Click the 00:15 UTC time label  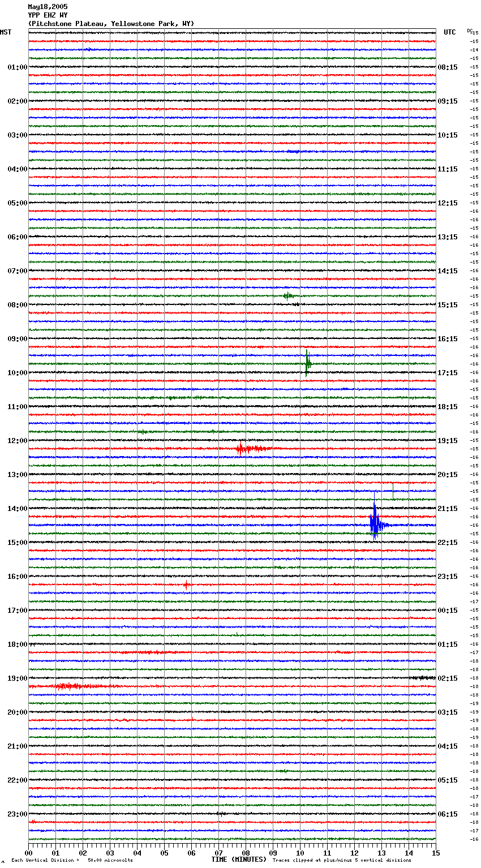pos(448,611)
